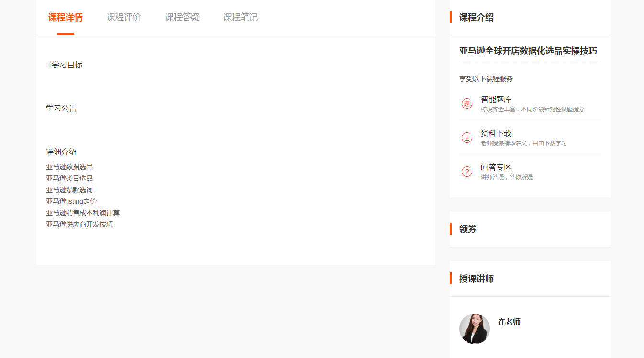Click the 智能题库 question bank icon
This screenshot has width=644, height=358.
467,104
